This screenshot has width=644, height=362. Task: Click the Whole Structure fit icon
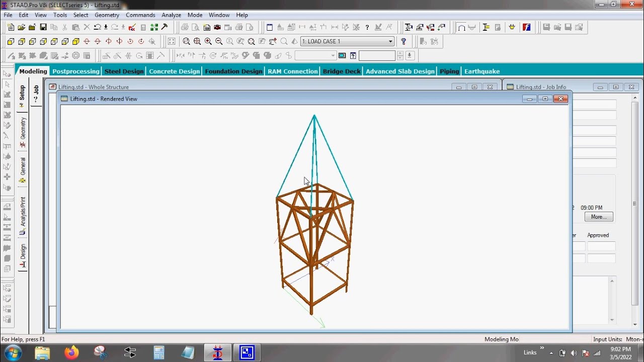(x=172, y=41)
